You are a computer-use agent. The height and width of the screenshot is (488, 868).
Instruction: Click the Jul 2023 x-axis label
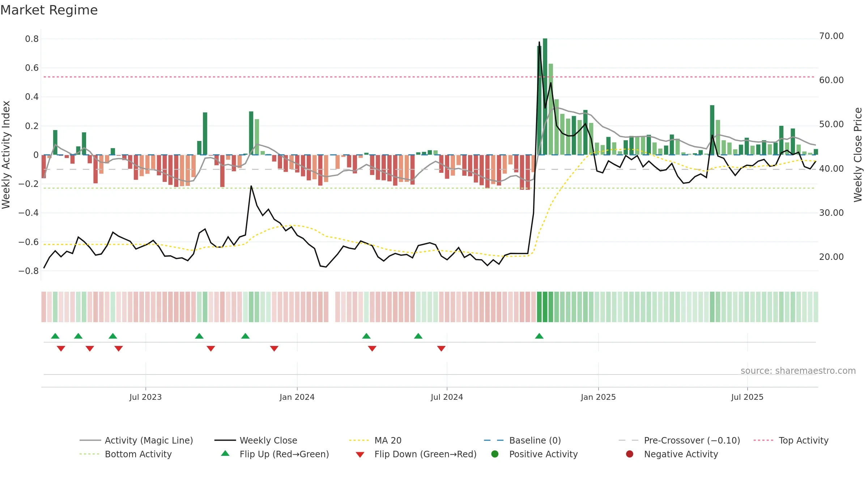pyautogui.click(x=145, y=397)
